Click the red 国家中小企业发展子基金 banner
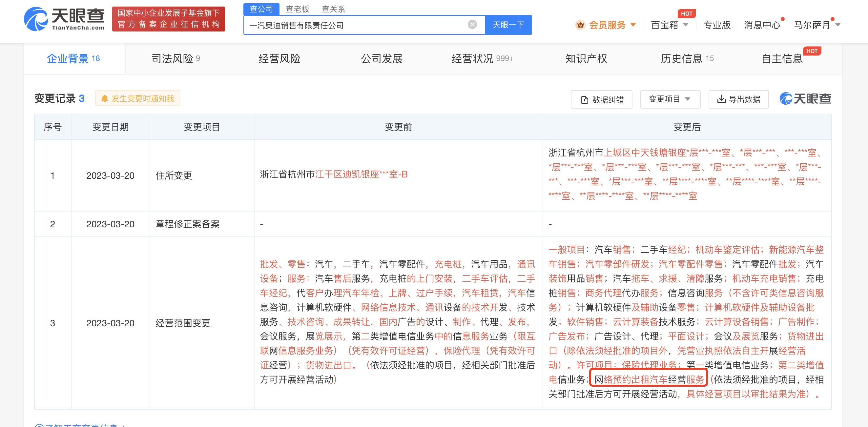This screenshot has width=868, height=427. pyautogui.click(x=169, y=19)
